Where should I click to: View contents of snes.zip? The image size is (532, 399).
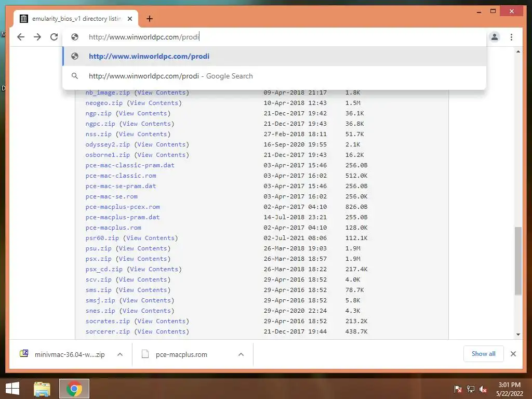(x=147, y=311)
